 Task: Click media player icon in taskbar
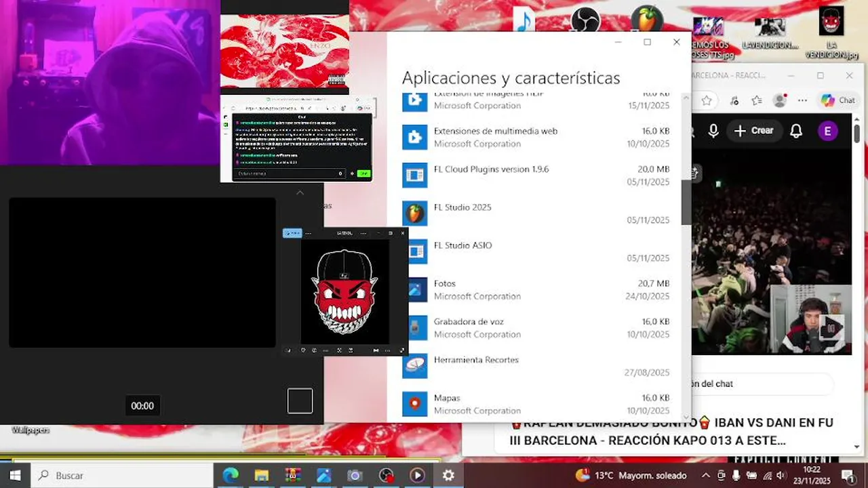point(417,476)
